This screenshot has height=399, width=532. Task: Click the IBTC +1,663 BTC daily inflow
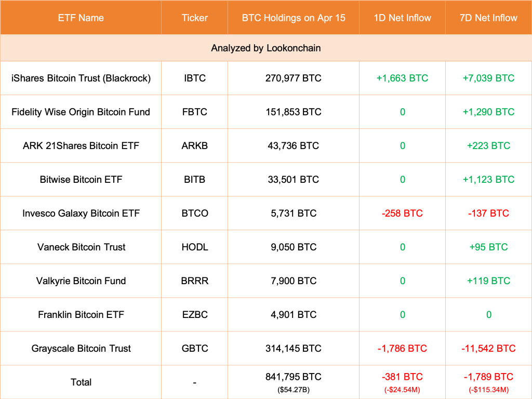[403, 78]
